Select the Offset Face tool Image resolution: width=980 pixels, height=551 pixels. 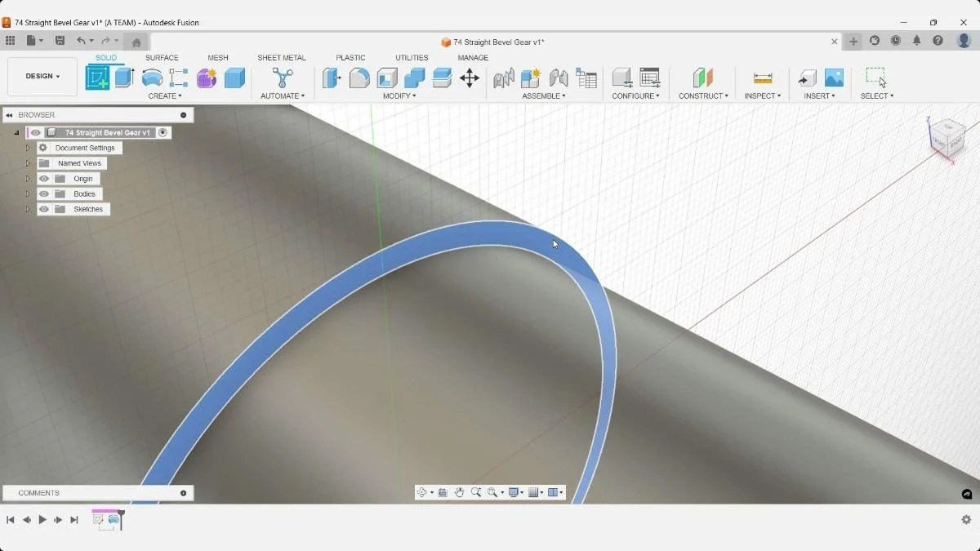442,78
